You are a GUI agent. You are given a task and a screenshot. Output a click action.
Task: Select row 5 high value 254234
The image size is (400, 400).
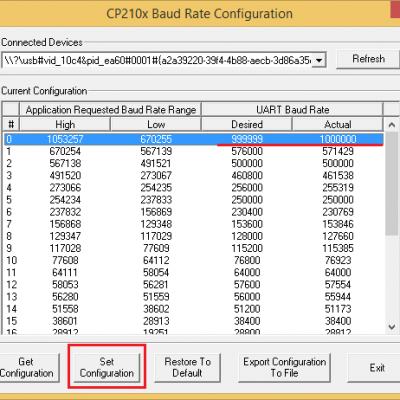tap(65, 200)
